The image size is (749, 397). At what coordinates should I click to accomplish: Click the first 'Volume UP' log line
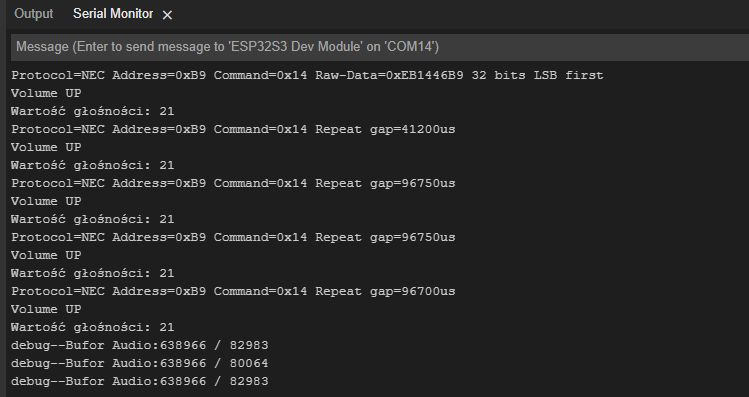(46, 93)
